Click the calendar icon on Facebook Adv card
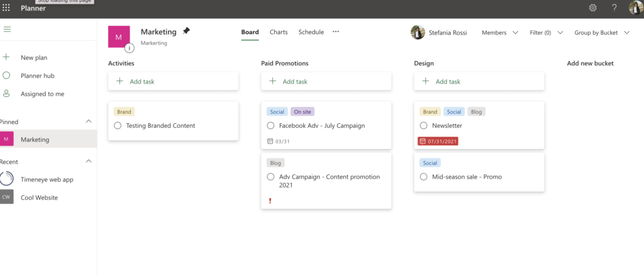This screenshot has height=275, width=644. coord(270,141)
